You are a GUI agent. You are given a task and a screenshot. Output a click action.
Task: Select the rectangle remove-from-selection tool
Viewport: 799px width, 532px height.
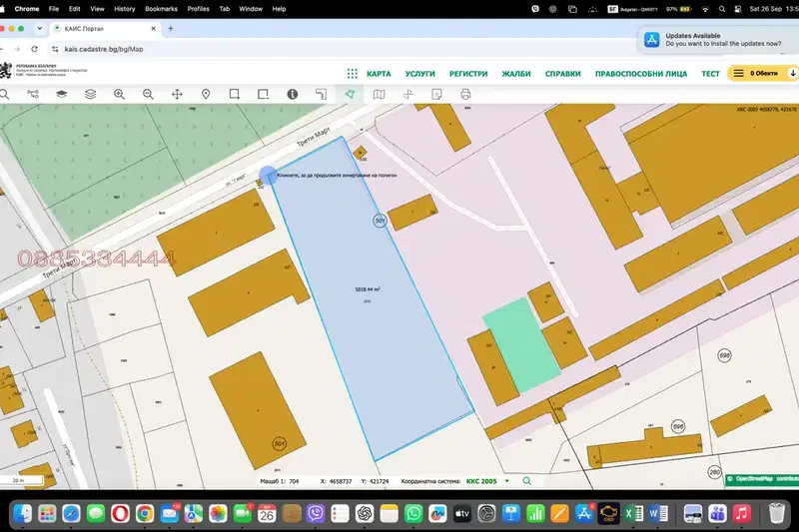pyautogui.click(x=263, y=94)
